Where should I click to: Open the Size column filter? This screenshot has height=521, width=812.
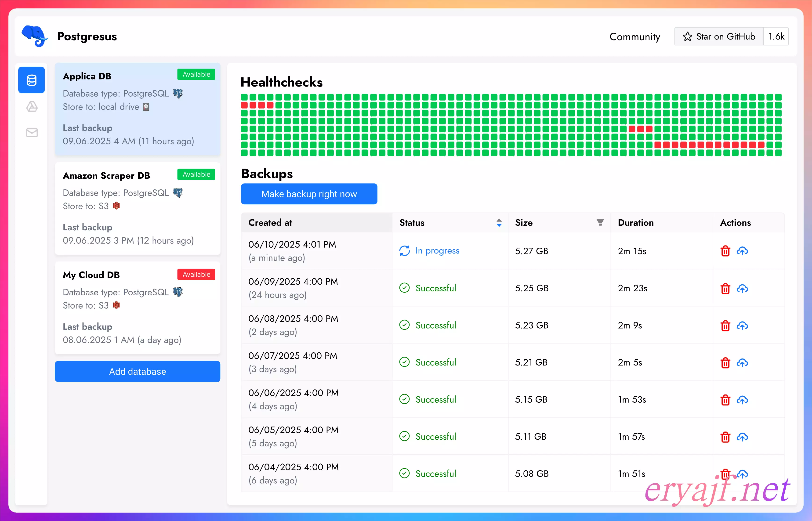(600, 222)
